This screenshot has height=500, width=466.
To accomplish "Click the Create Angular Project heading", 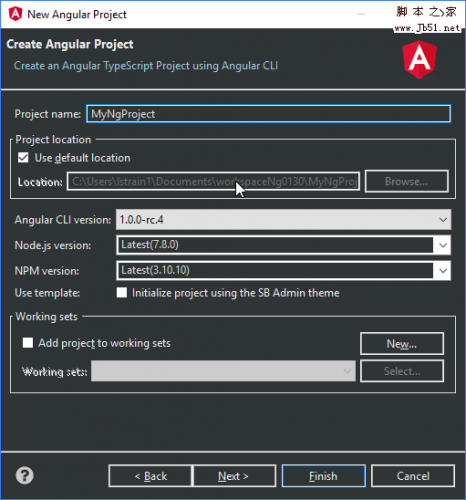I will (x=70, y=44).
